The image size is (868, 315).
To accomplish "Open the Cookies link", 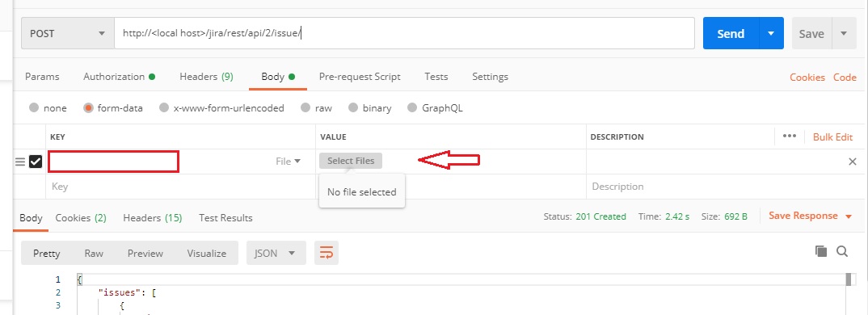I will [807, 78].
